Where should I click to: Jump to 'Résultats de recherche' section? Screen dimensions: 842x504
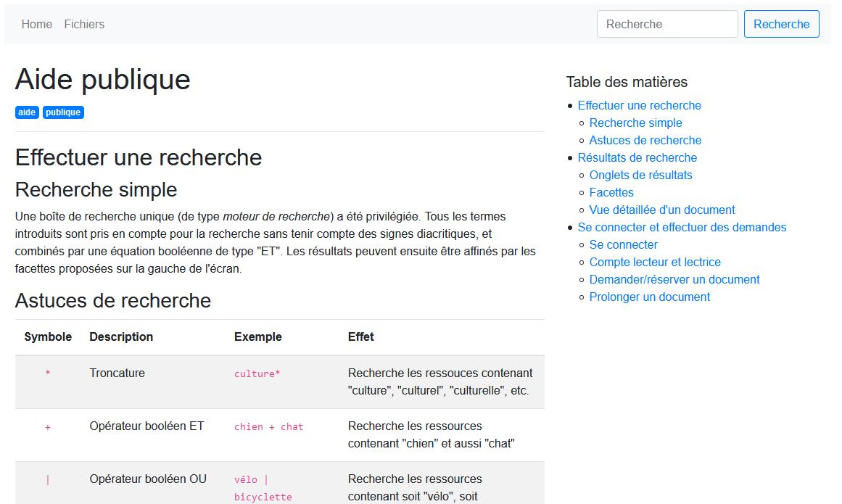coord(637,157)
